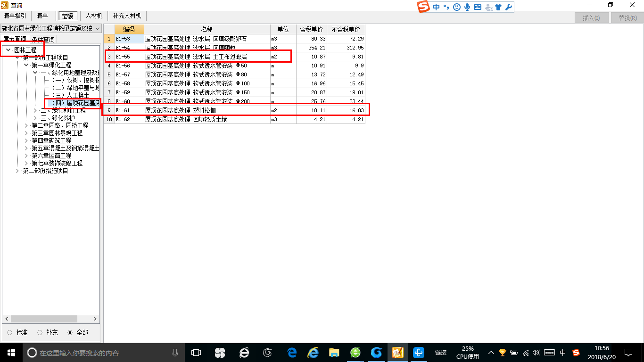Open Microsoft Edge on the taskbar

(x=292, y=353)
